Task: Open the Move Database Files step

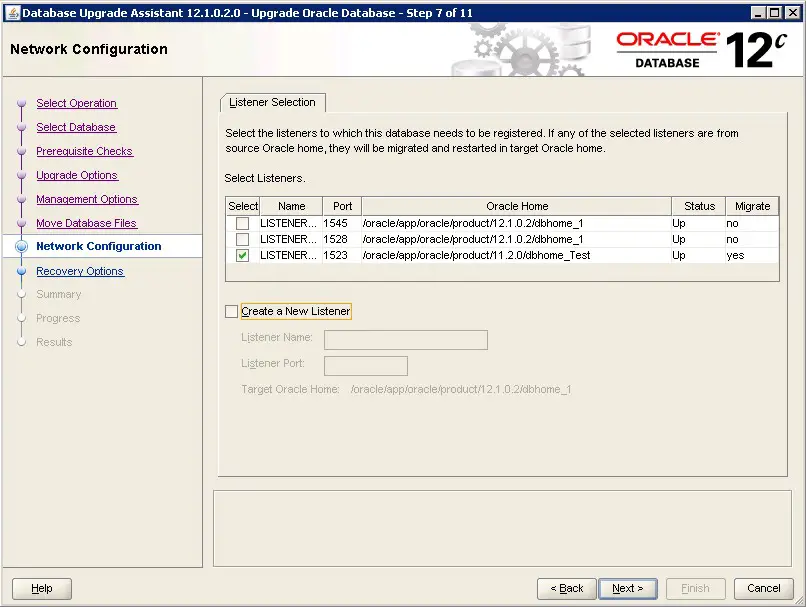Action: [86, 223]
